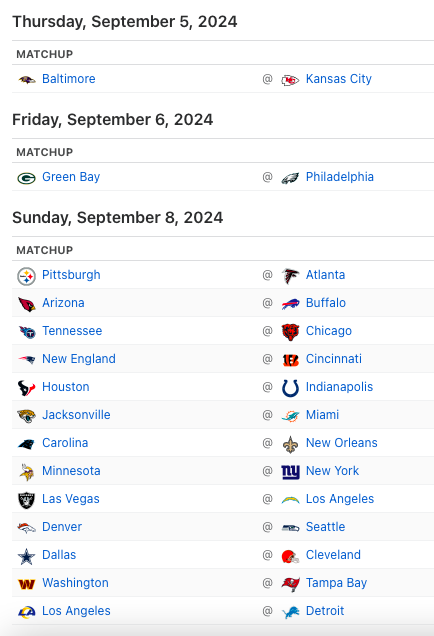Click the Cincinnati Bengals logo
434x636 pixels.
pos(290,360)
